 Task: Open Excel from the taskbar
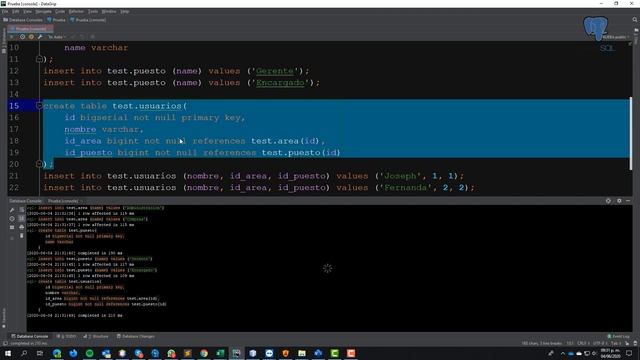tap(220, 353)
